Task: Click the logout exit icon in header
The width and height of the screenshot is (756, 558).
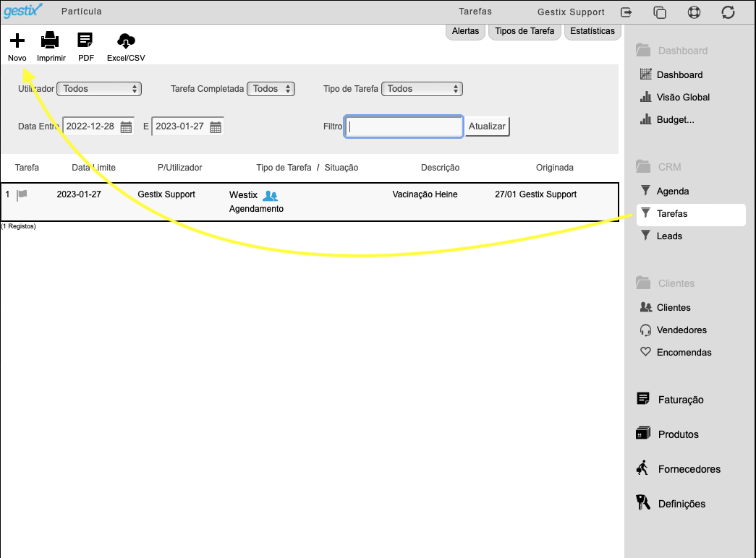Action: [x=626, y=12]
